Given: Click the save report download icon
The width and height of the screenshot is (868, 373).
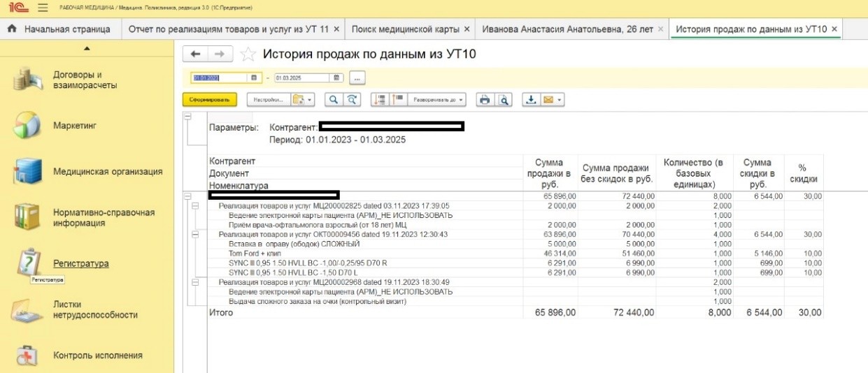Looking at the screenshot, I should pyautogui.click(x=530, y=100).
